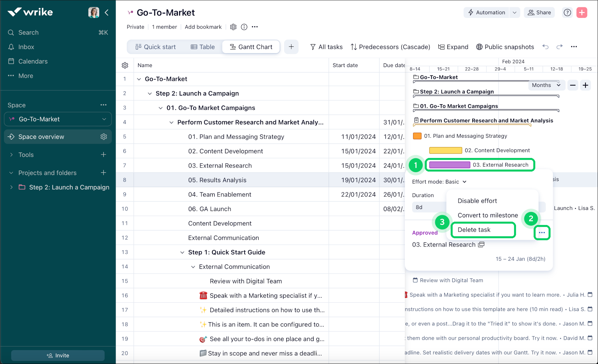Open the Months timescale dropdown
This screenshot has width=598, height=364.
[x=546, y=85]
